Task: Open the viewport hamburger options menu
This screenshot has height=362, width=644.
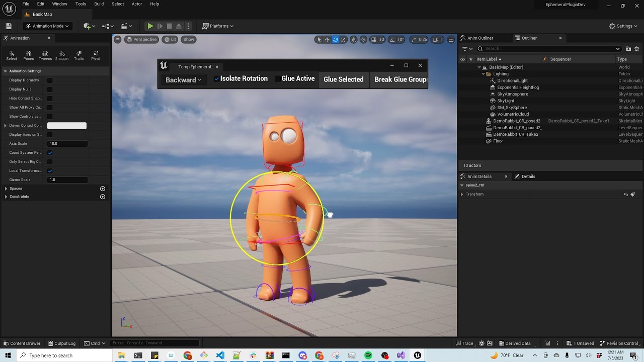Action: point(117,40)
